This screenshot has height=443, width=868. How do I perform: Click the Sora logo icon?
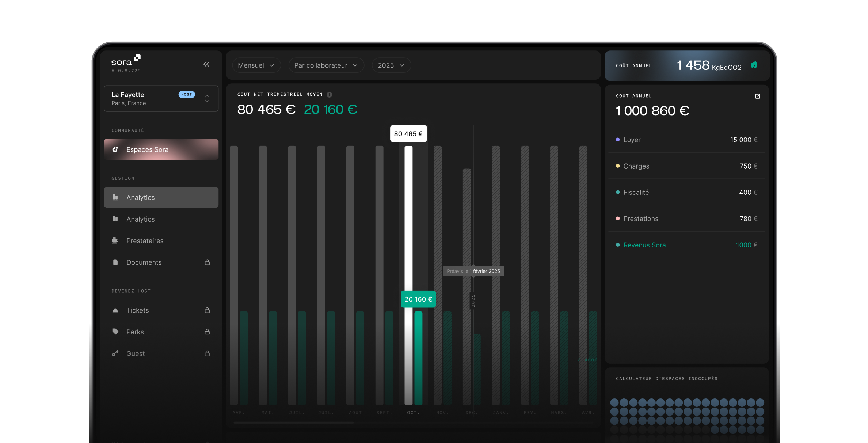click(137, 58)
